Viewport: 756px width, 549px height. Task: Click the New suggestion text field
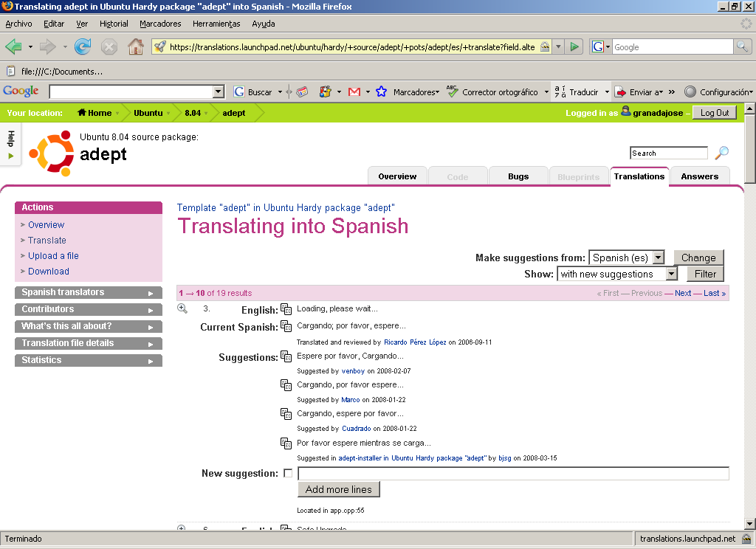pyautogui.click(x=513, y=474)
